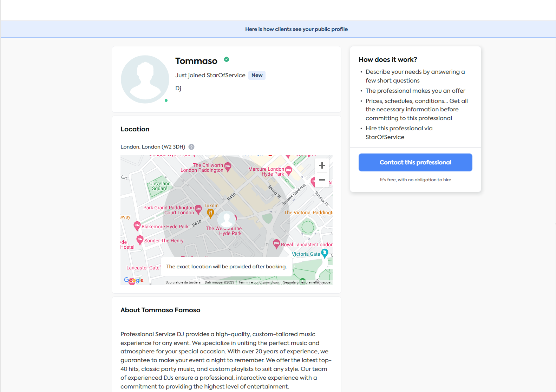This screenshot has width=556, height=392.
Task: Zoom out on the map
Action: (x=322, y=180)
